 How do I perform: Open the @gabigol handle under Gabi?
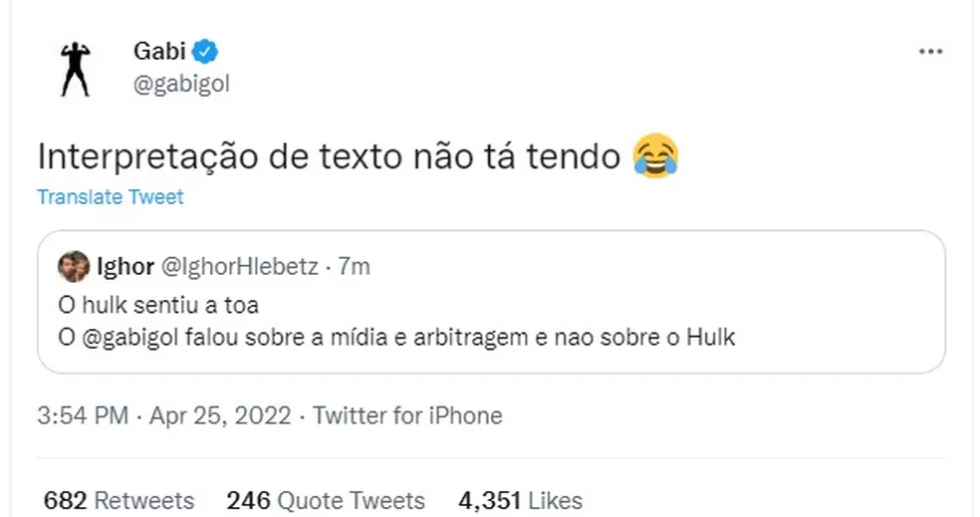[x=181, y=85]
